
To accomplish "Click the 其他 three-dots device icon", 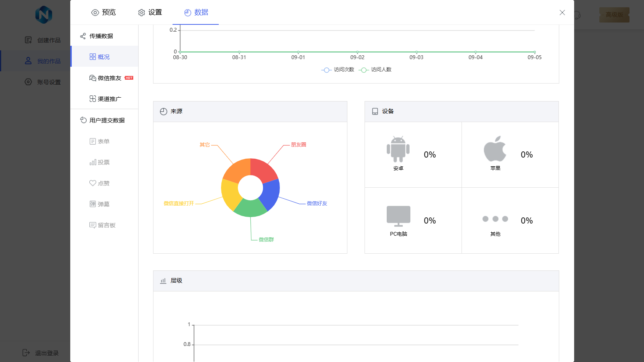I will tap(495, 219).
